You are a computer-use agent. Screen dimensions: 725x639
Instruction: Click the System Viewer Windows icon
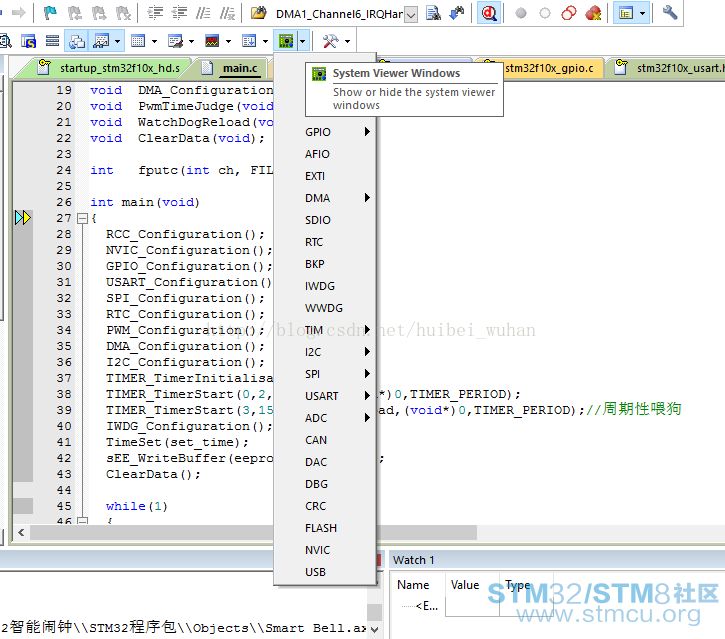pyautogui.click(x=286, y=42)
